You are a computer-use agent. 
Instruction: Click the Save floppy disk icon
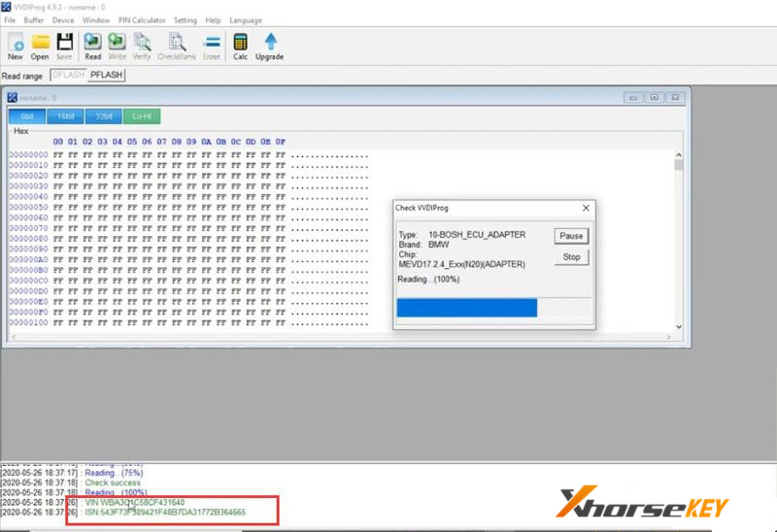[64, 47]
